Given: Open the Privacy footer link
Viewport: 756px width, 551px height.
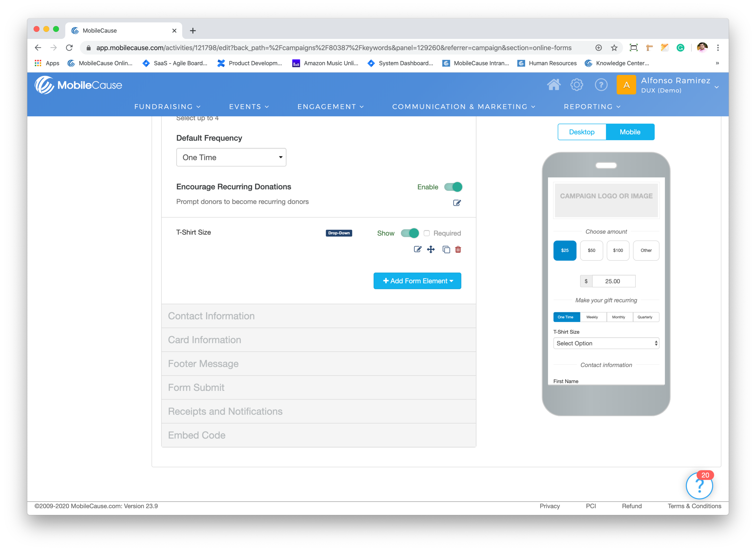Looking at the screenshot, I should 549,506.
